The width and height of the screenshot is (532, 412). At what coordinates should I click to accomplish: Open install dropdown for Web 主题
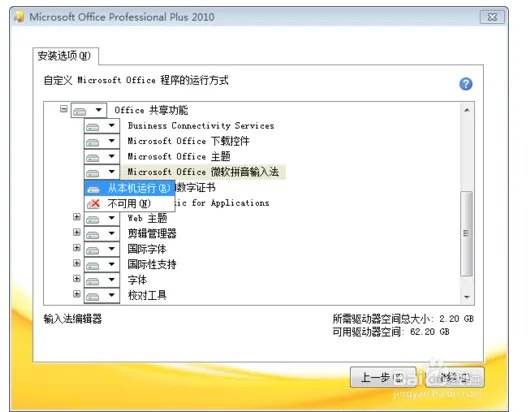coord(102,218)
